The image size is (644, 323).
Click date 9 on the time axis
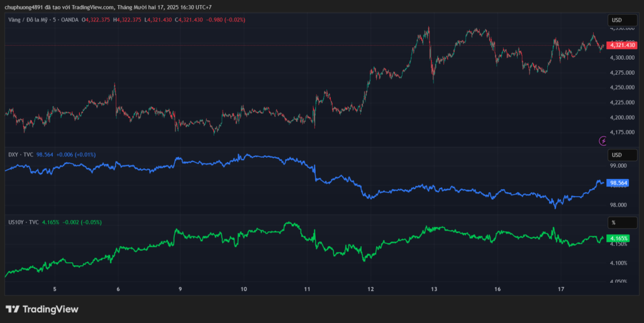tap(180, 289)
